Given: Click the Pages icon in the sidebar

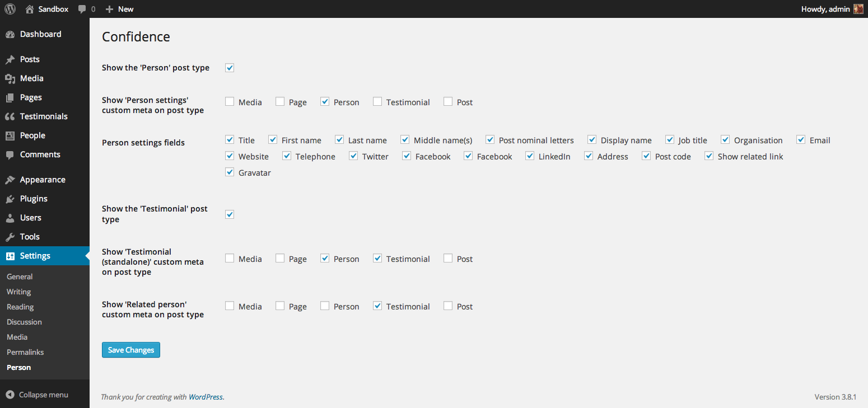Looking at the screenshot, I should [x=10, y=97].
